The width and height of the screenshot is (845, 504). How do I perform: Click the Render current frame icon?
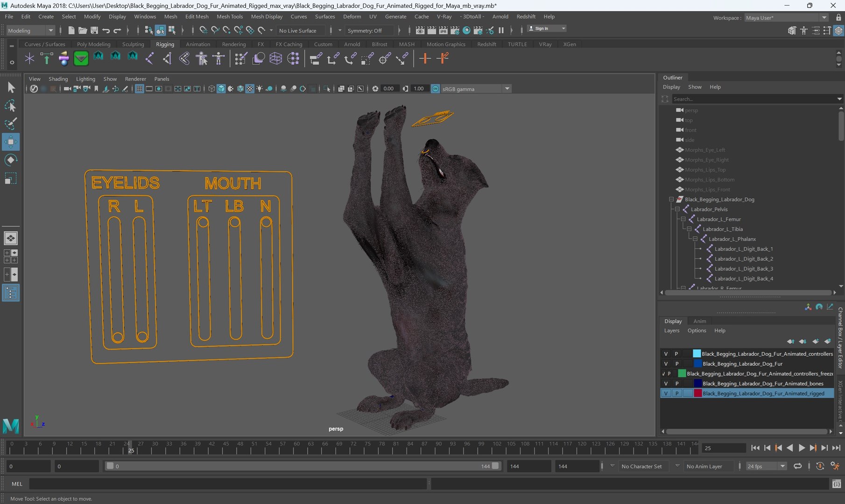pos(432,30)
